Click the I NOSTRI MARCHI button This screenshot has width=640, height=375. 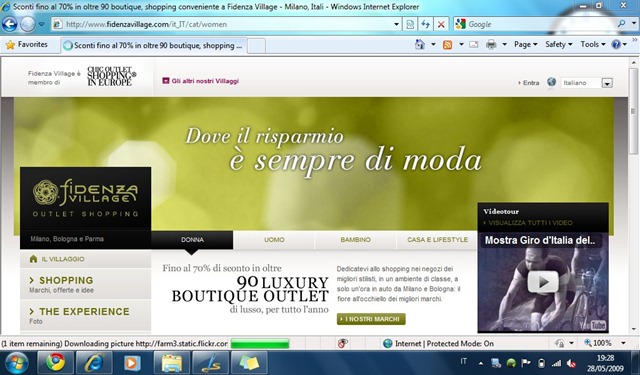coord(371,319)
